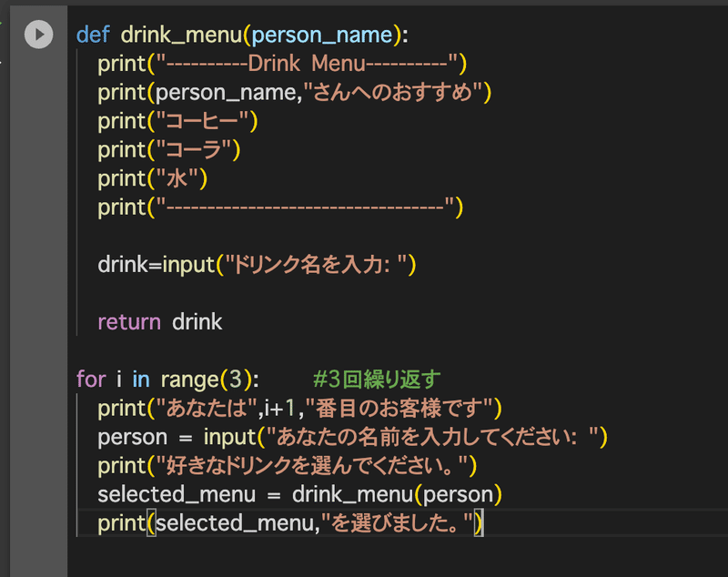Click the play triangle icon at top left
The image size is (728, 577).
[x=38, y=35]
